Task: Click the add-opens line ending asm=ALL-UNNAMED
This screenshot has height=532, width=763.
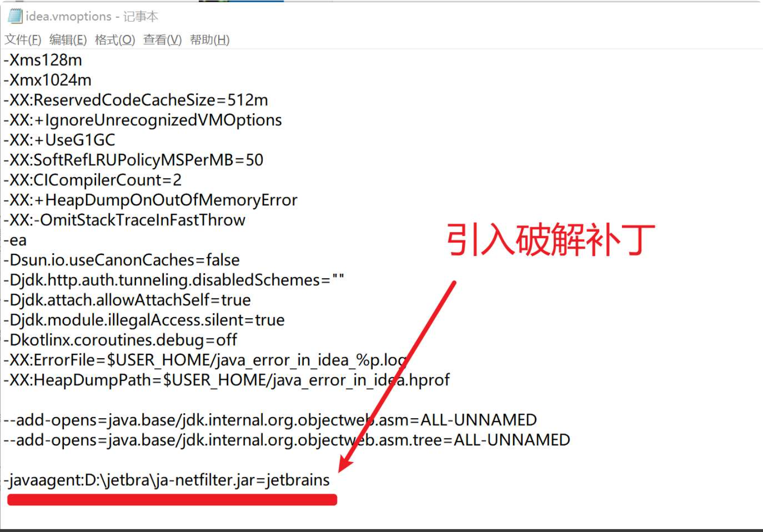Action: [x=270, y=420]
